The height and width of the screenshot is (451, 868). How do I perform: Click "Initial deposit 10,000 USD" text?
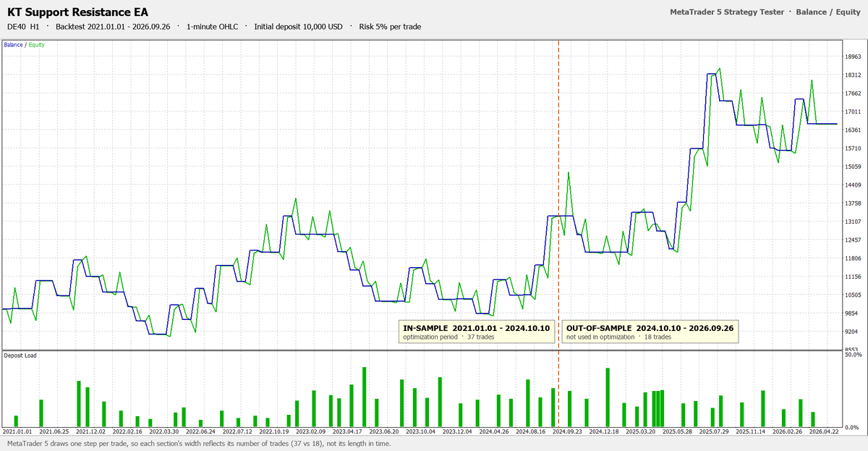coord(299,27)
